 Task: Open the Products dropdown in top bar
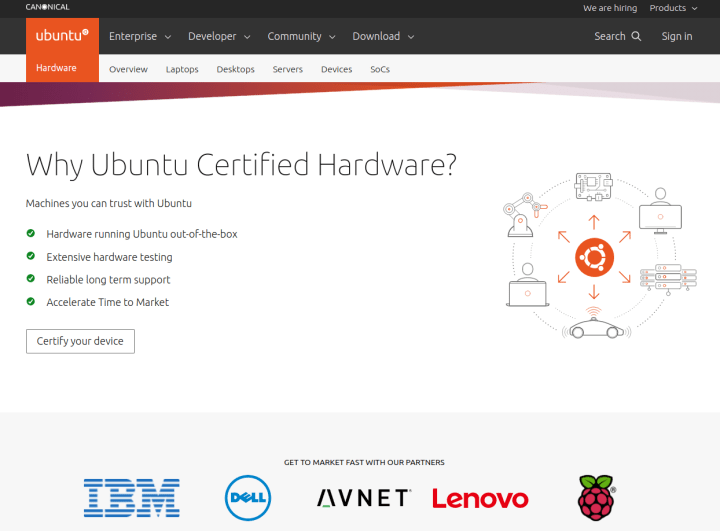pyautogui.click(x=673, y=8)
